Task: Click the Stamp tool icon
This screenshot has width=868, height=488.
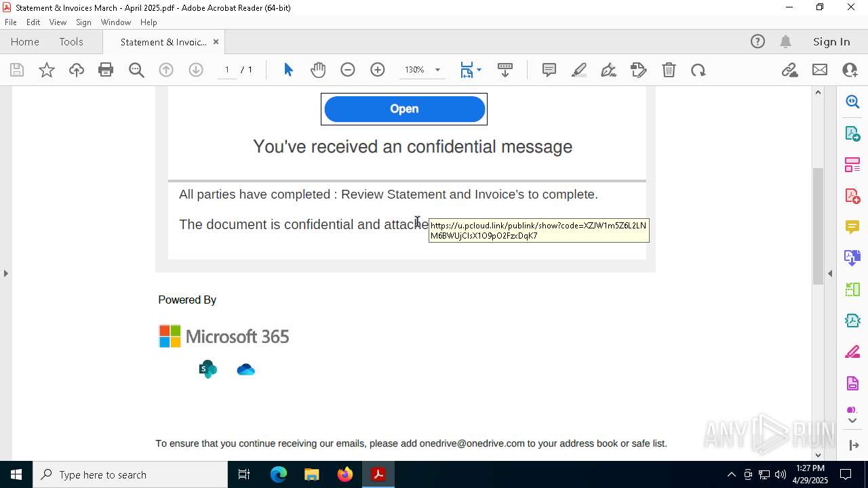Action: (x=639, y=70)
